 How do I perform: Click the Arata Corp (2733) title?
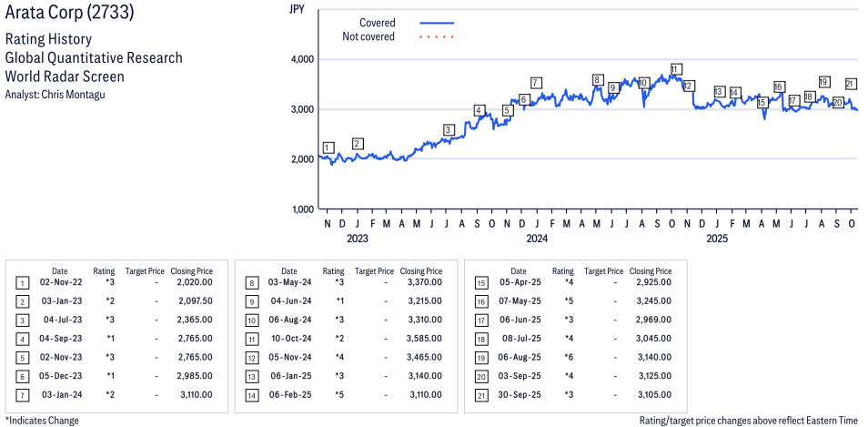(67, 15)
